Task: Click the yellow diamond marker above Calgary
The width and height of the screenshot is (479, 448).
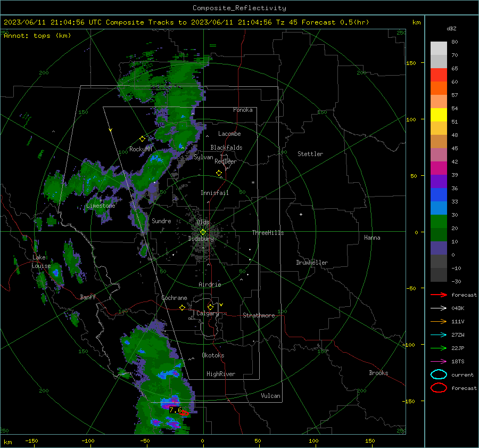Action: pos(210,307)
